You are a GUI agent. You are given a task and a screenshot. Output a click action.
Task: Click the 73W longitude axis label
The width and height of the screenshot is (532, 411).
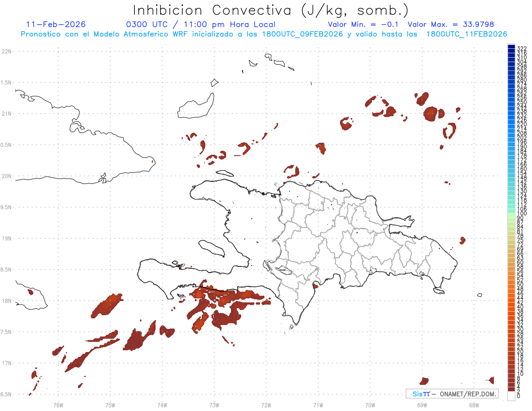coord(214,405)
